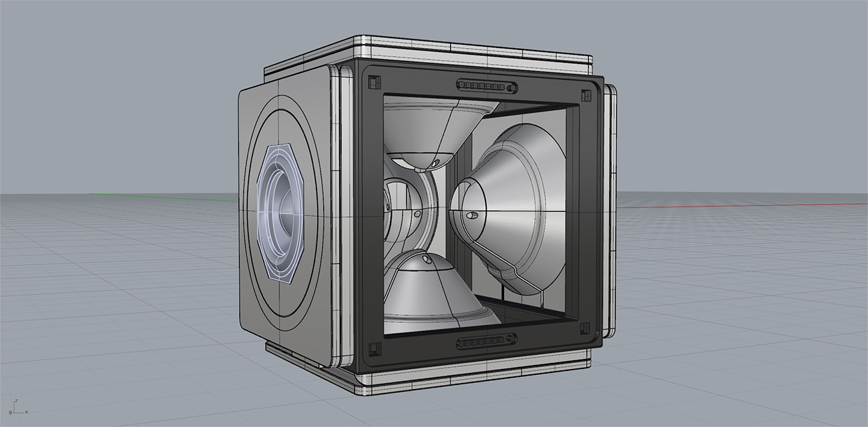Click the bottom slotted vent on front frame
Image resolution: width=868 pixels, height=427 pixels.
point(487,343)
